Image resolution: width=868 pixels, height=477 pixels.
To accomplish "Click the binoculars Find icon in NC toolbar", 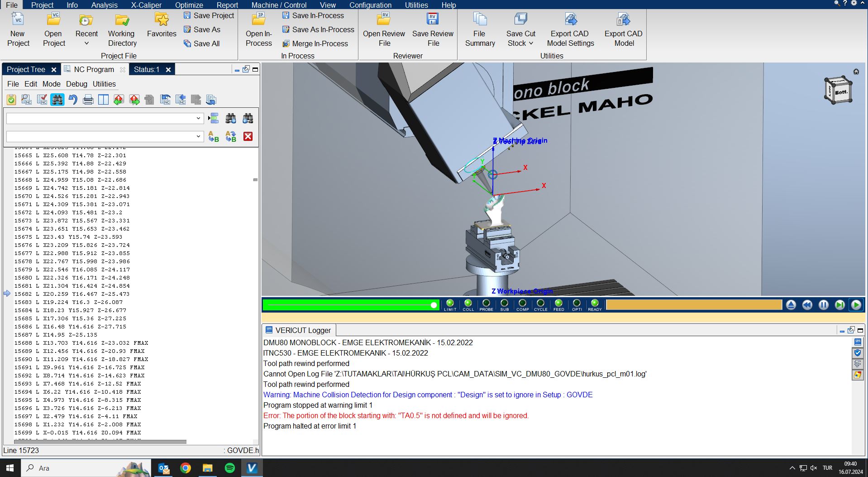I will tap(57, 100).
